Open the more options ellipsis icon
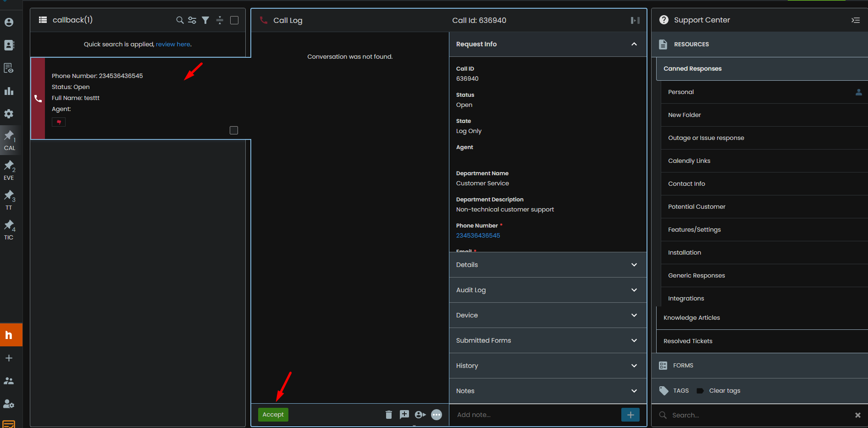Viewport: 868px width, 428px height. 437,415
